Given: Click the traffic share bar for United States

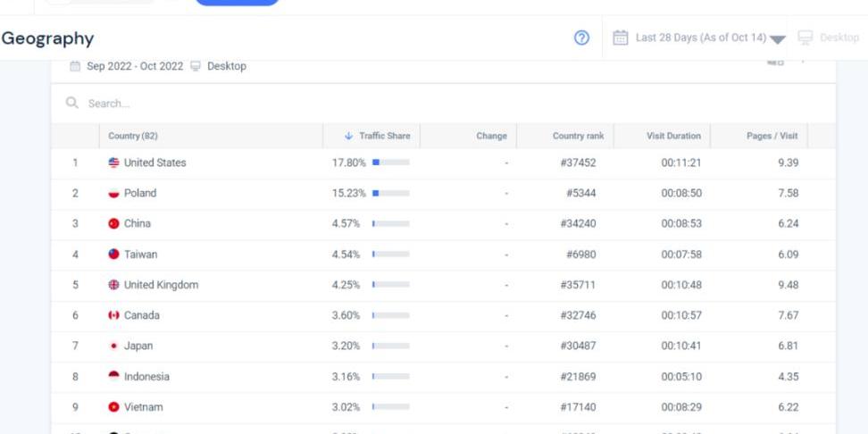Looking at the screenshot, I should coord(390,163).
